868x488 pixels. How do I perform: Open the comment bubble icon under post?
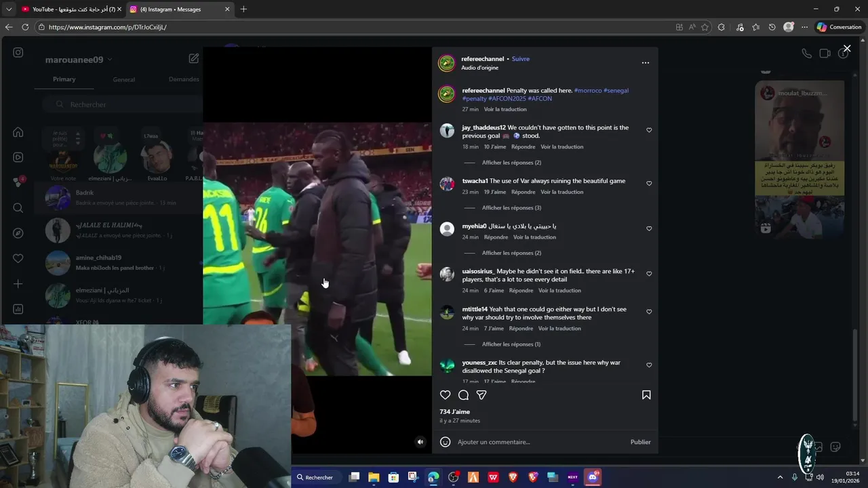(463, 395)
